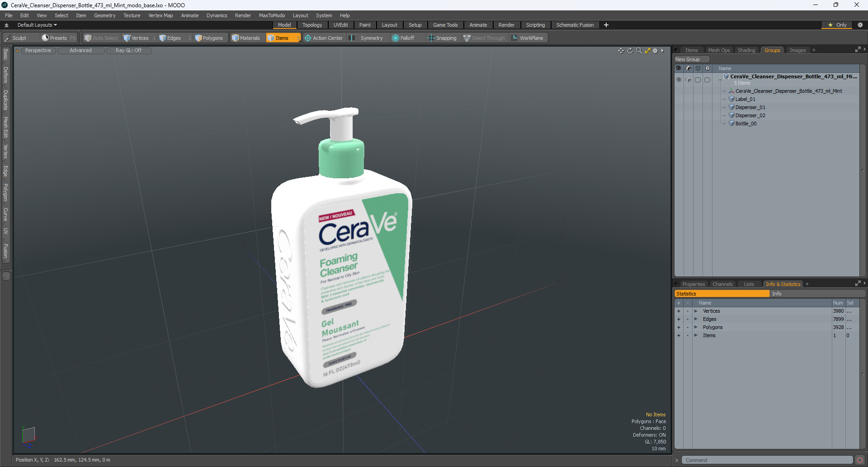Expand the Vertices statistics row
The width and height of the screenshot is (868, 467).
point(696,311)
